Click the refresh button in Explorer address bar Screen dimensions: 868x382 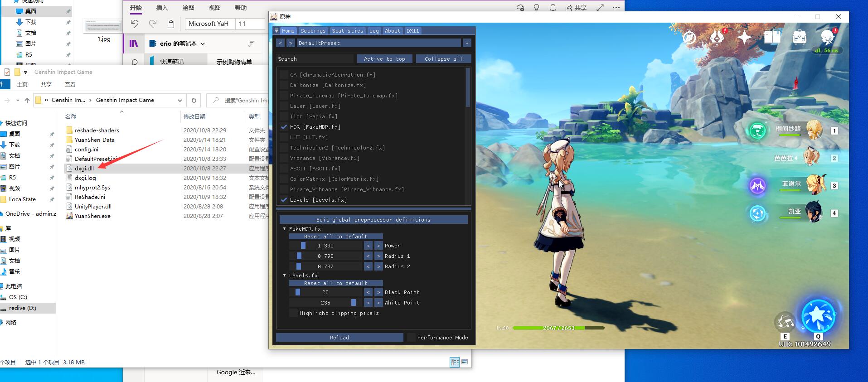click(x=194, y=100)
